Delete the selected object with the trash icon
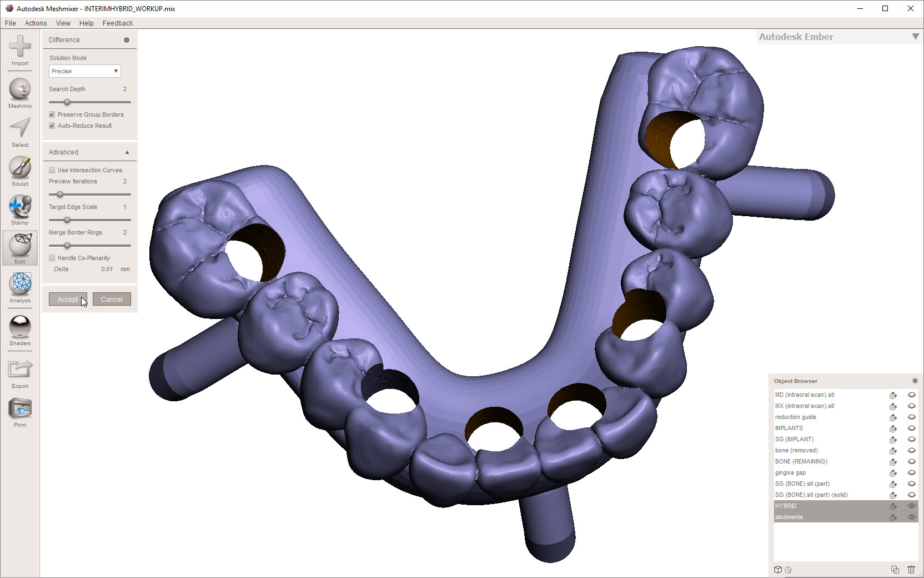 point(911,570)
